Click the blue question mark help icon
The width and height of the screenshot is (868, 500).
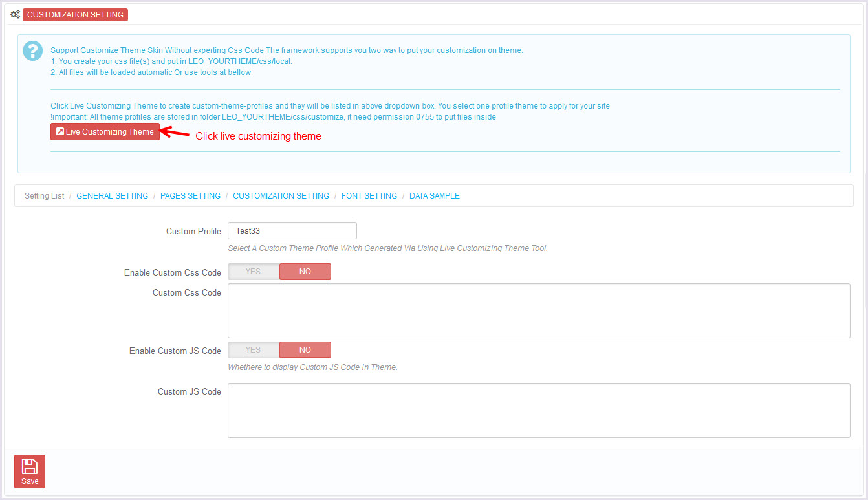32,50
